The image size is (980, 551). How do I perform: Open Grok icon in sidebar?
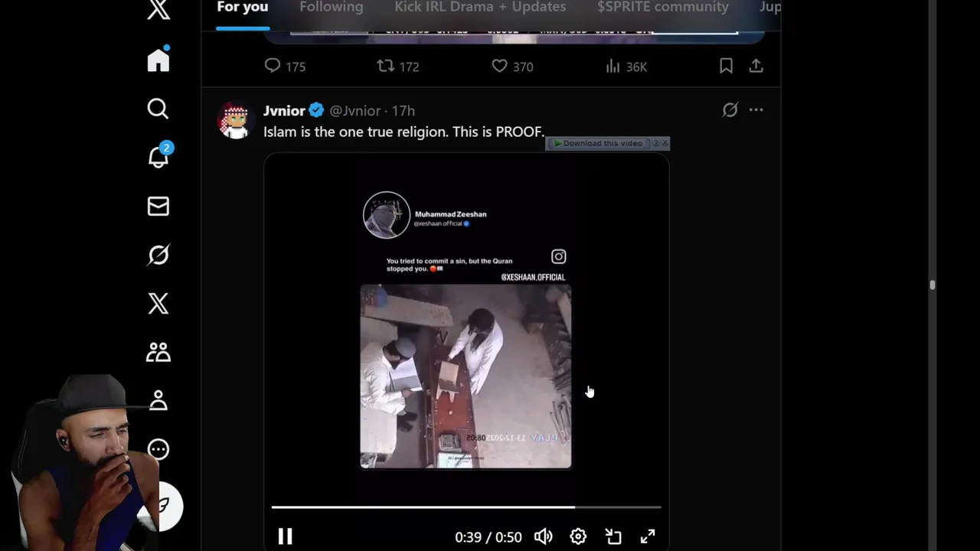coord(158,255)
